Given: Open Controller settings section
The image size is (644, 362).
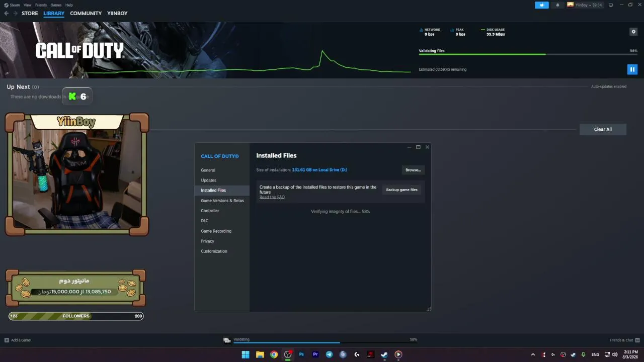Looking at the screenshot, I should coord(222,211).
